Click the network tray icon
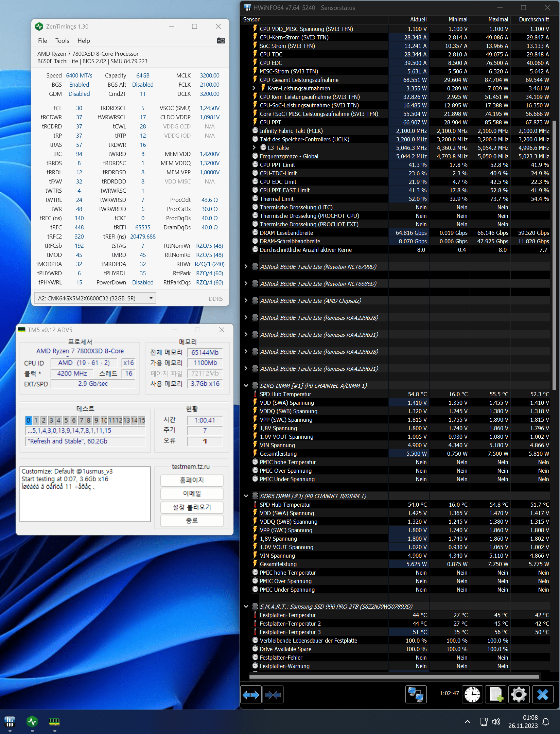Image resolution: width=560 pixels, height=734 pixels. click(x=484, y=722)
